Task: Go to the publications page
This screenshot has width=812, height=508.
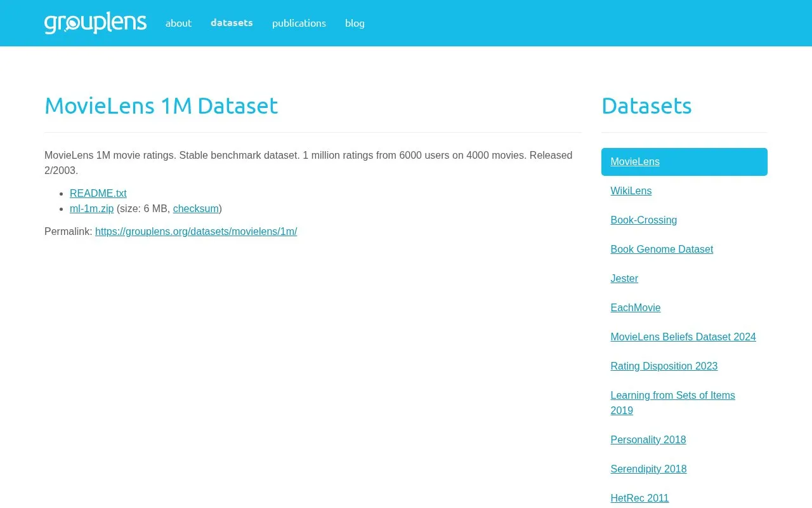Action: point(299,23)
